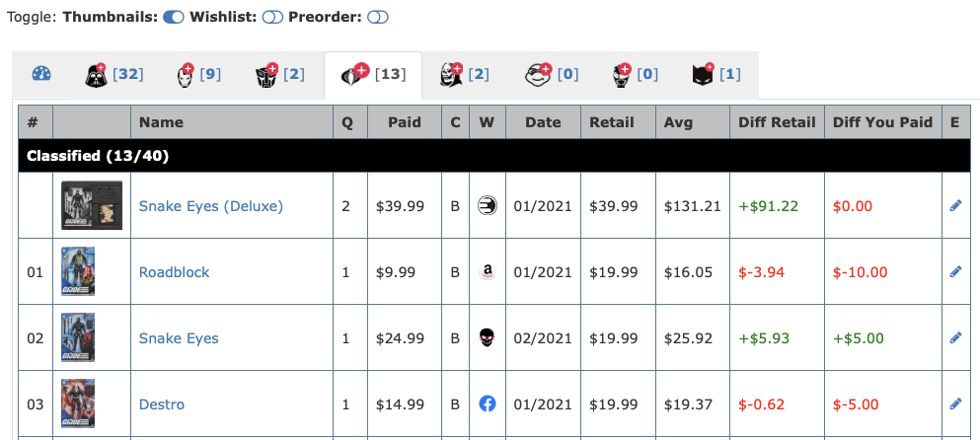Image resolution: width=980 pixels, height=440 pixels.
Task: Select the G.I. Joe Cobra tab with 13 items
Action: coord(372,74)
